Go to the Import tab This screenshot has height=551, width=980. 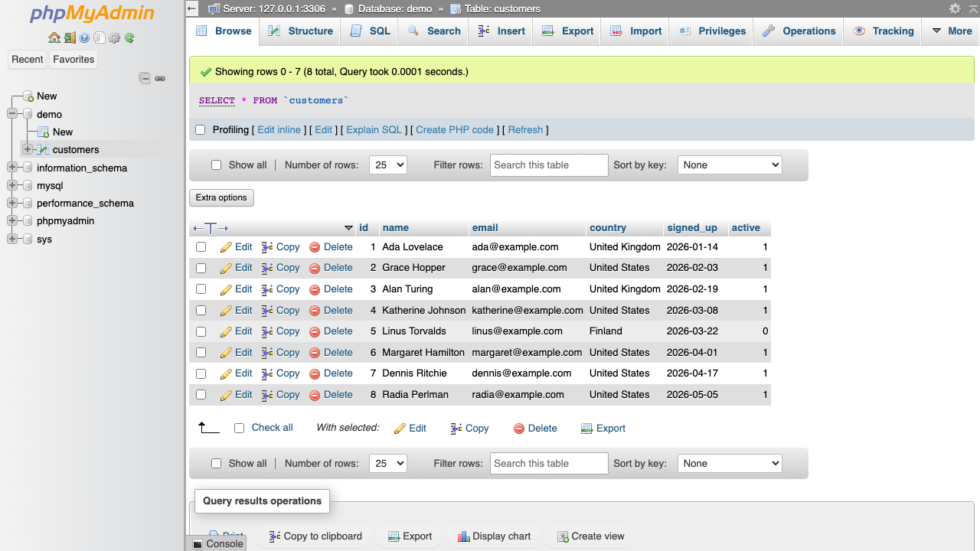click(635, 31)
